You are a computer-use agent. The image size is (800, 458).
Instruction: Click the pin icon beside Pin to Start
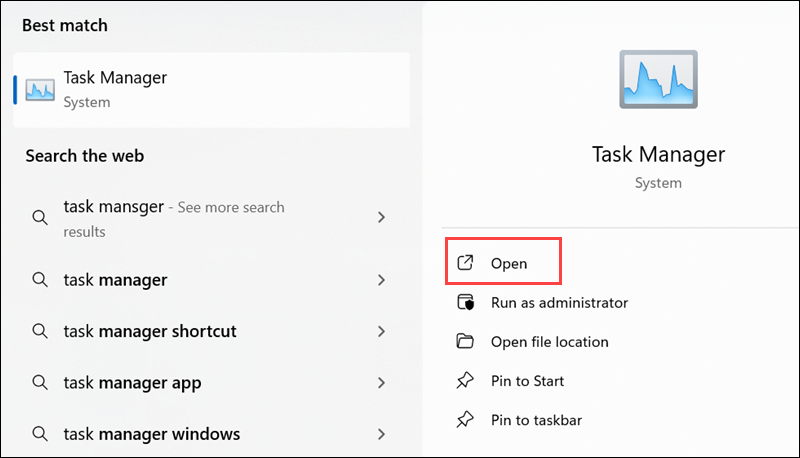[x=465, y=380]
